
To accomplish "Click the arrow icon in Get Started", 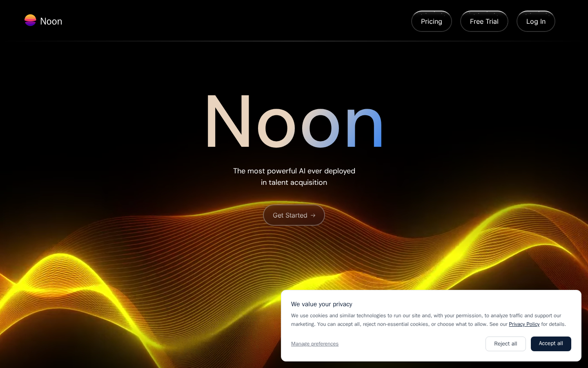I will coord(313,215).
